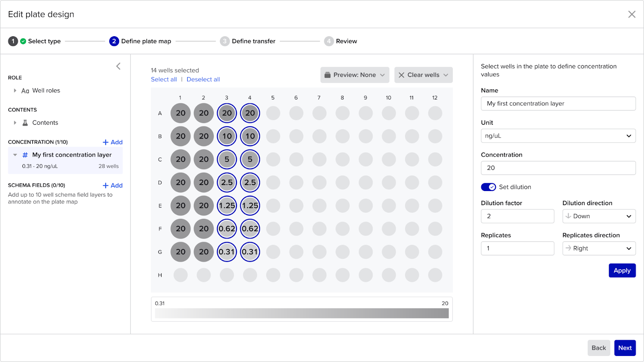The width and height of the screenshot is (644, 362).
Task: Go to the Select type step
Action: (44, 41)
